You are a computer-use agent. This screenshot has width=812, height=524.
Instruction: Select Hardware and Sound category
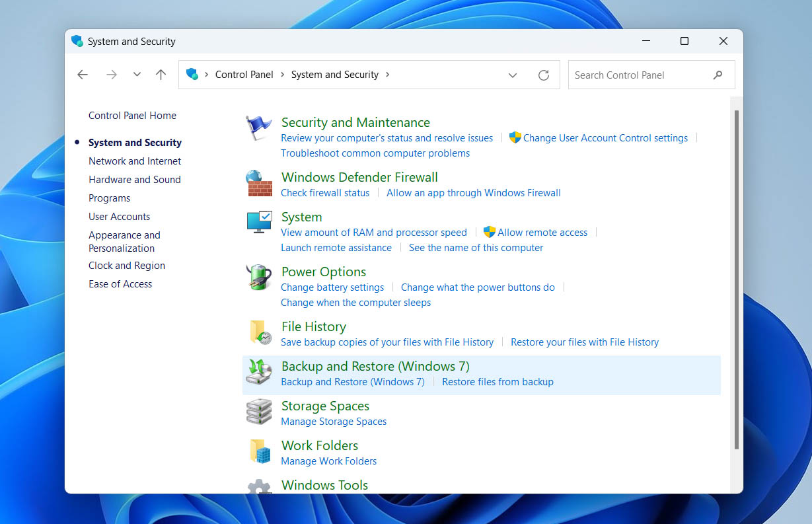click(x=135, y=180)
